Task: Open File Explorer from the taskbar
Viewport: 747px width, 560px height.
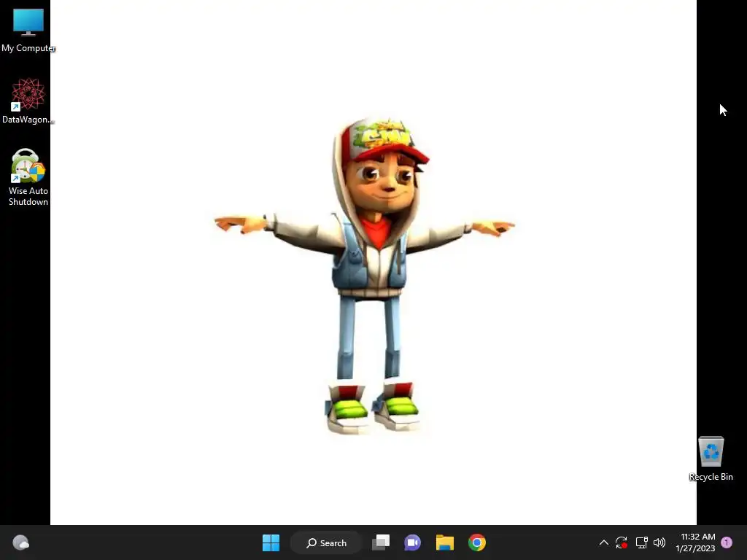Action: point(444,542)
